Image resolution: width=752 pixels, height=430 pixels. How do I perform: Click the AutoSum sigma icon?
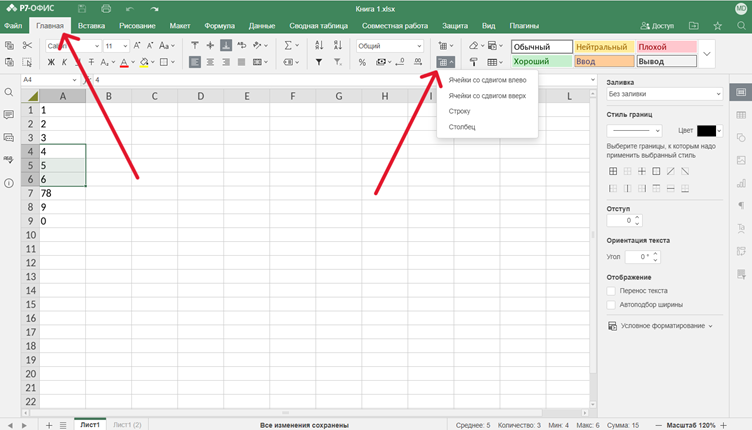288,46
